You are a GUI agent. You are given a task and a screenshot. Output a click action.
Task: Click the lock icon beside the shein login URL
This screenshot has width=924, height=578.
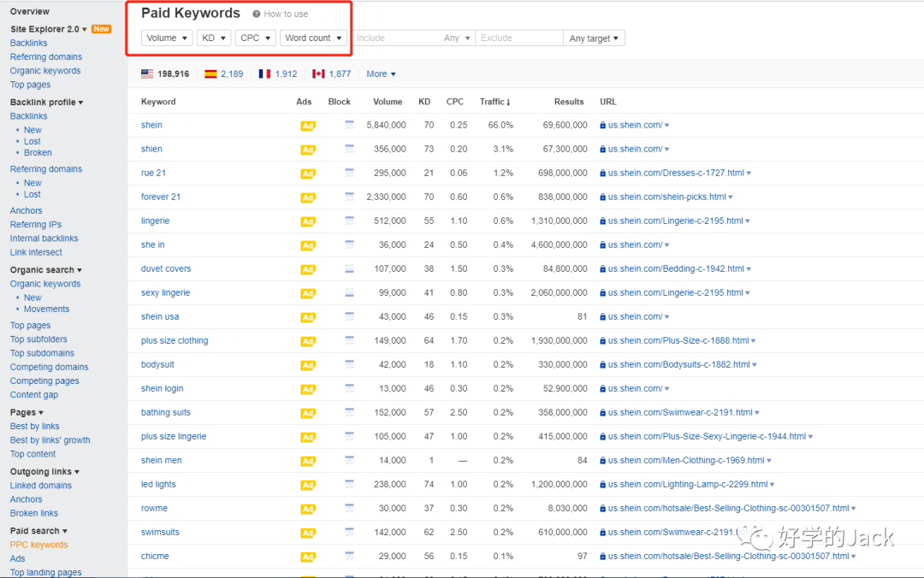click(603, 389)
